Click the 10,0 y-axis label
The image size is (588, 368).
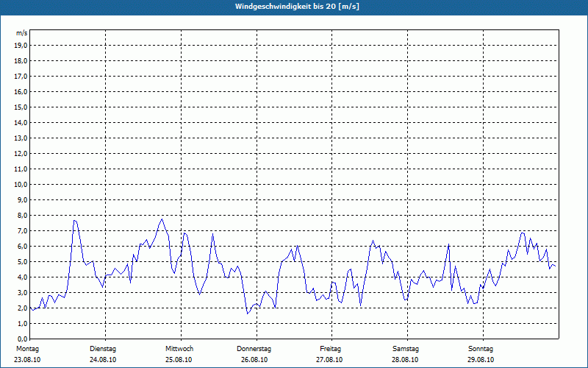click(x=21, y=185)
